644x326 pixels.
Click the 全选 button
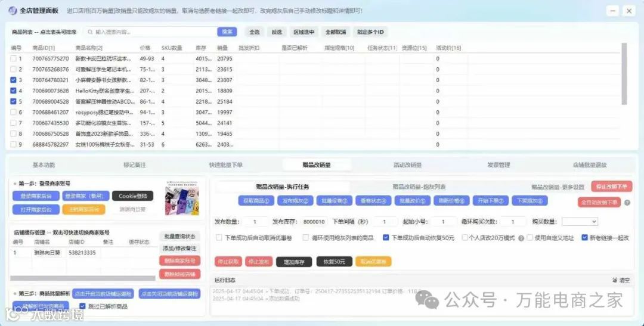pos(255,32)
